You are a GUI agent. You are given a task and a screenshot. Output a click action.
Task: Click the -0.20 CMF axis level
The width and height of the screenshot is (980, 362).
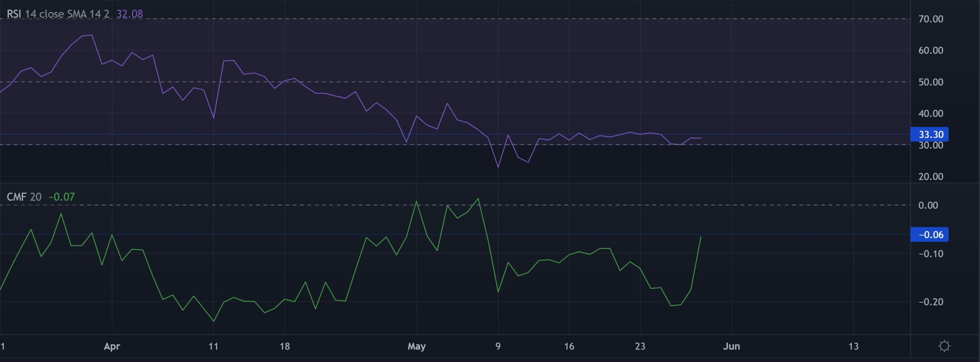pyautogui.click(x=931, y=302)
